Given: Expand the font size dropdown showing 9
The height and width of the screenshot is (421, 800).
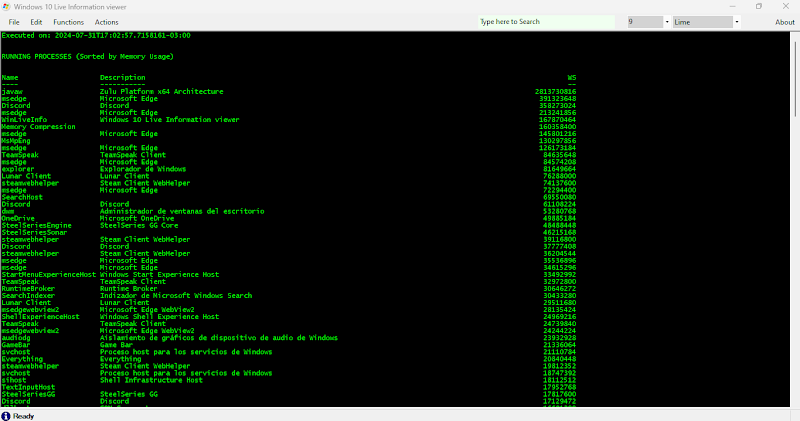Looking at the screenshot, I should [666, 22].
